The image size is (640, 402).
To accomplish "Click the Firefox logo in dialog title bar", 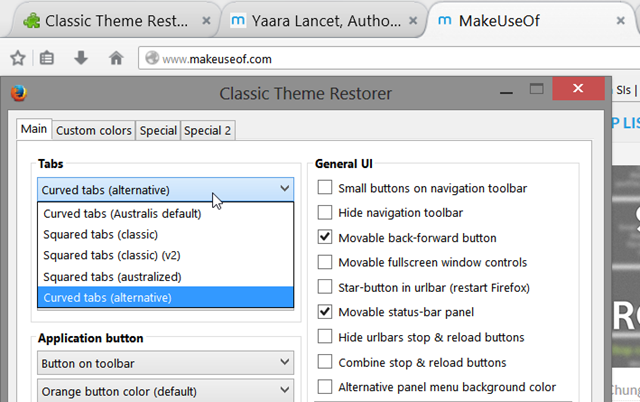I will coord(18,95).
